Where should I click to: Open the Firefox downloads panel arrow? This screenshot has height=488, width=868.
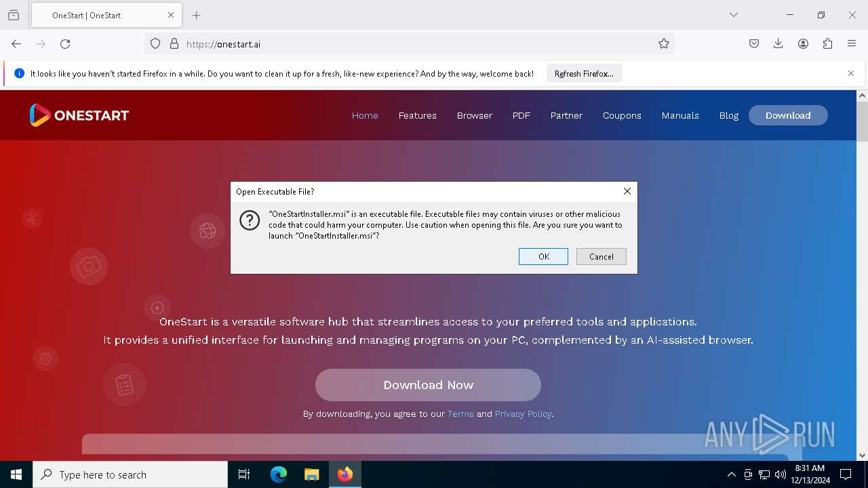[x=778, y=43]
